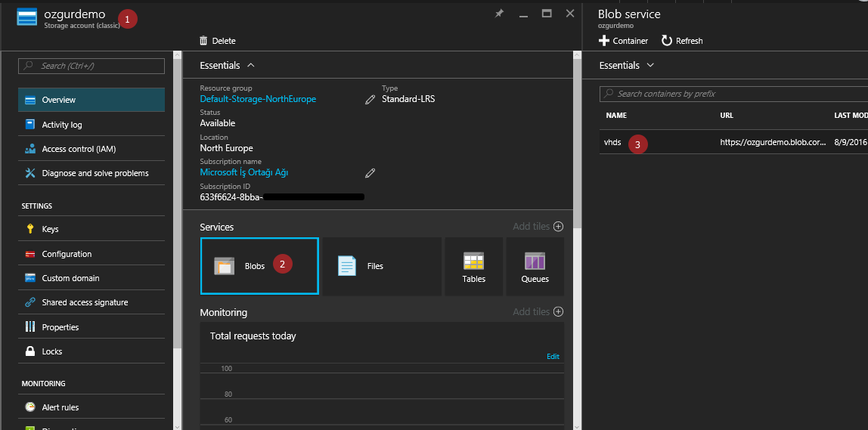Viewport: 868px width, 430px height.
Task: Open the Keys settings item
Action: point(91,229)
